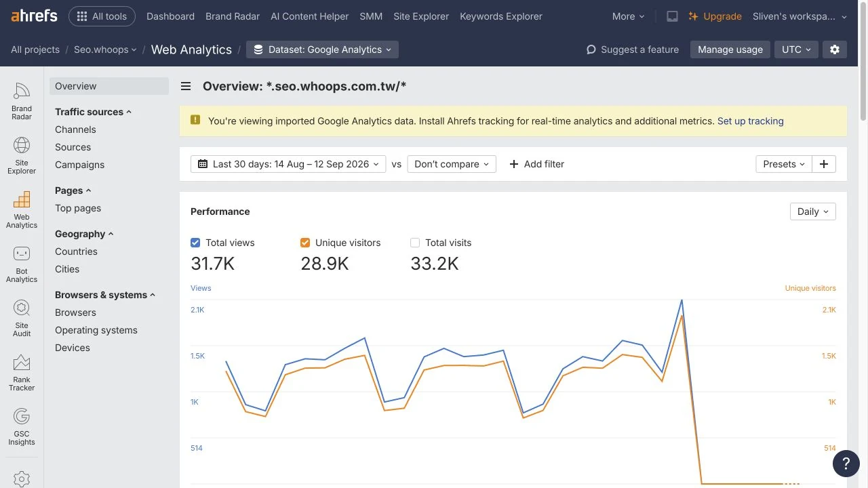This screenshot has height=488, width=868.
Task: Click the plus button beside Presets
Action: pos(824,164)
